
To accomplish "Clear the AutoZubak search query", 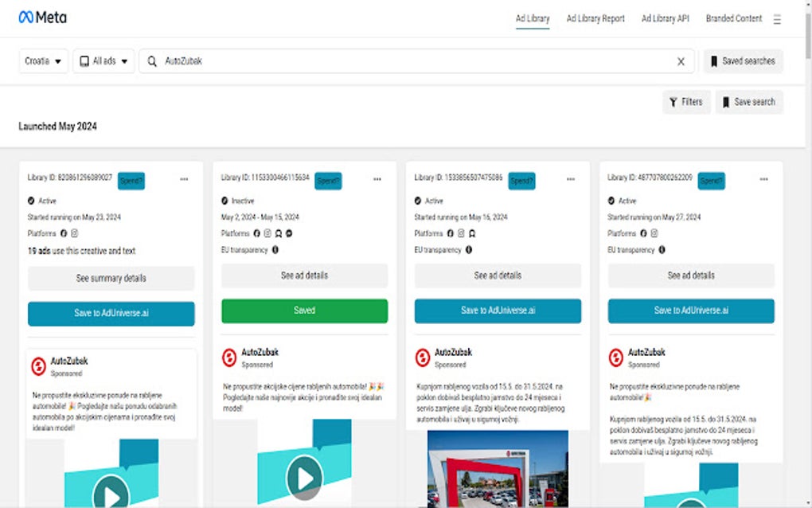I will pyautogui.click(x=681, y=61).
